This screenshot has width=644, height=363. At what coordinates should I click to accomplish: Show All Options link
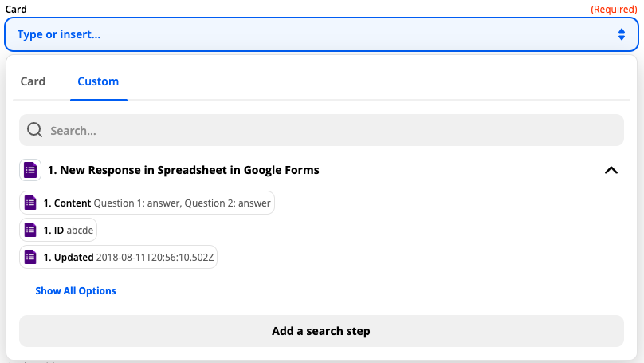pos(76,291)
